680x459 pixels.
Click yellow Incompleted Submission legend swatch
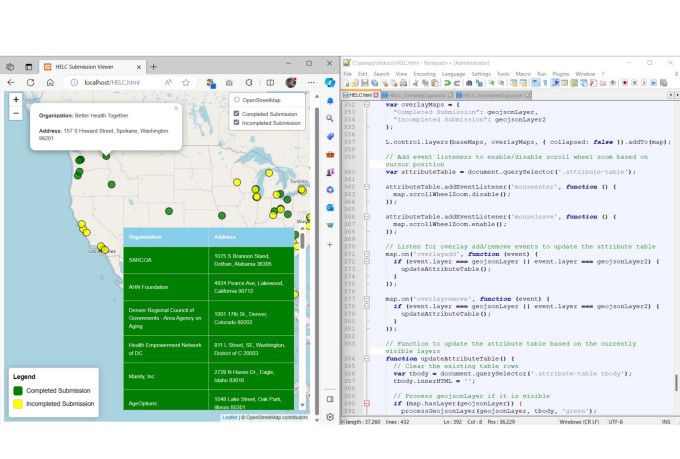pyautogui.click(x=18, y=403)
